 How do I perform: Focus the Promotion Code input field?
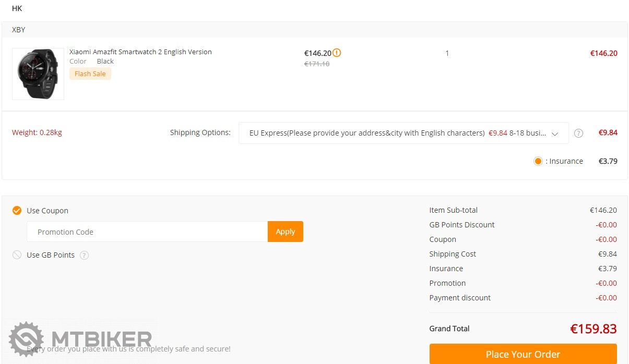click(147, 232)
